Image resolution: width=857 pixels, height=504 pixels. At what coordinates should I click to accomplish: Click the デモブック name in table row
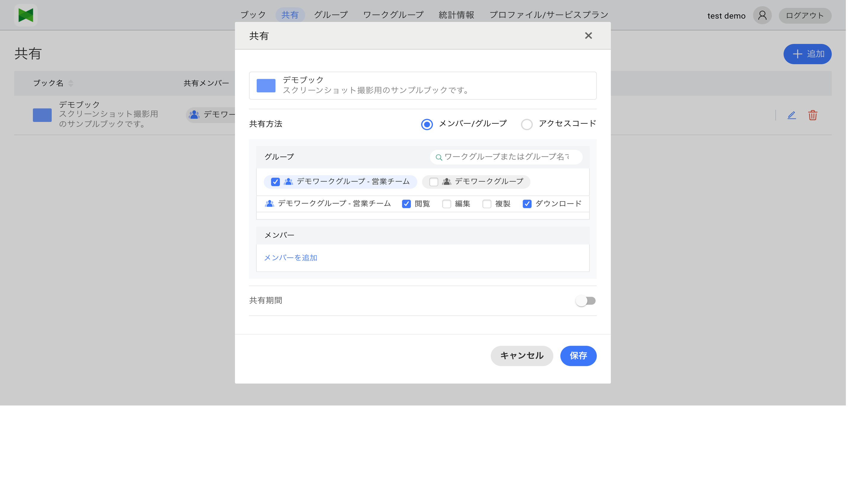click(79, 105)
